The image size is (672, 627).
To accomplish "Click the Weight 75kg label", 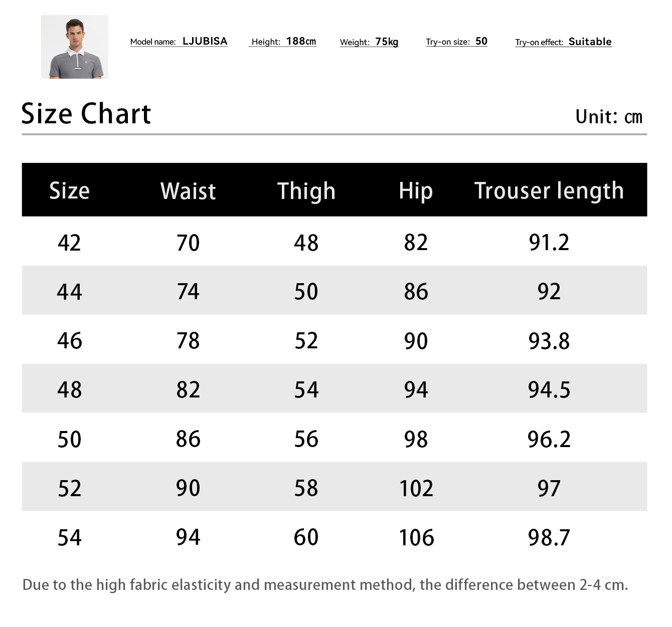I will coord(369,42).
